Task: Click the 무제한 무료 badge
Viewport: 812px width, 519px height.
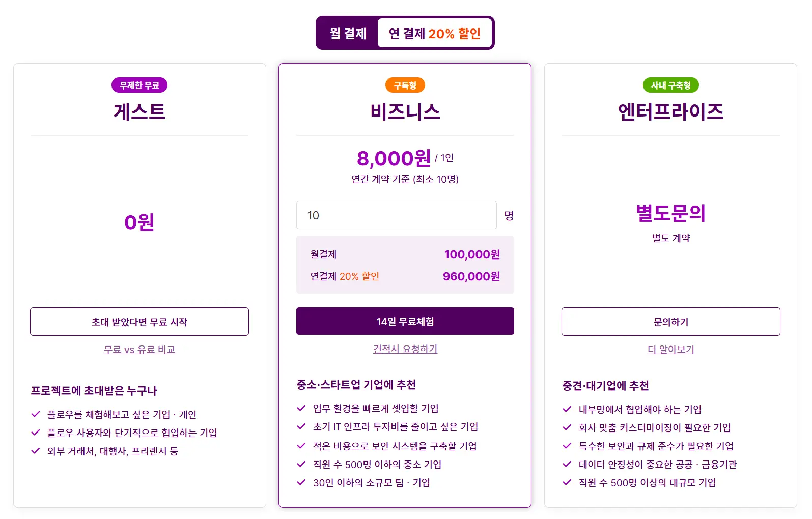Action: click(x=139, y=85)
